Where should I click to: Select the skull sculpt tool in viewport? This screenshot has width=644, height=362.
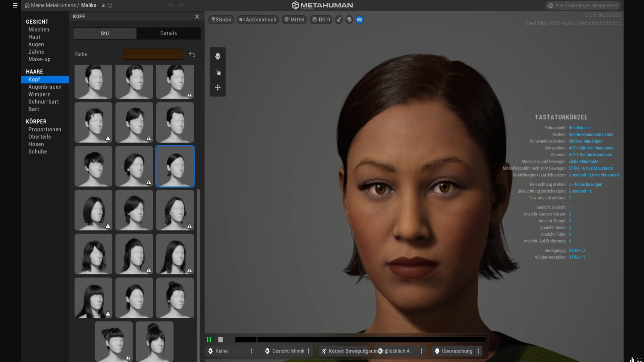(x=218, y=56)
